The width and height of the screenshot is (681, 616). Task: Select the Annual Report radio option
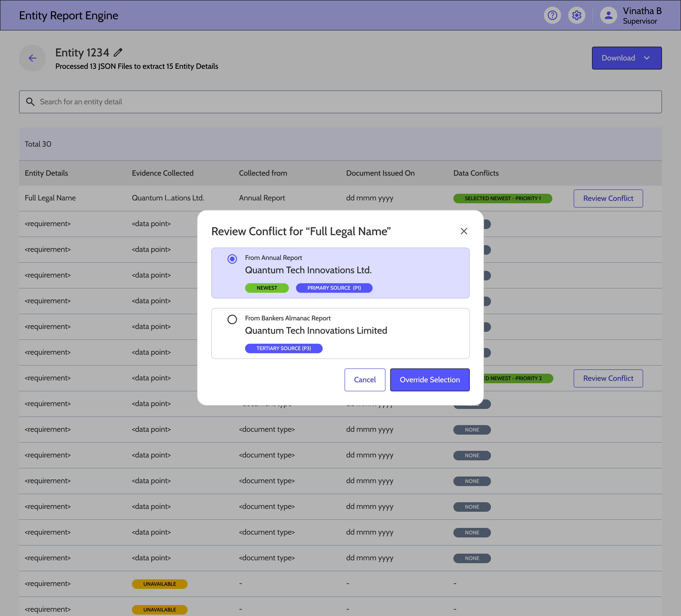click(232, 259)
